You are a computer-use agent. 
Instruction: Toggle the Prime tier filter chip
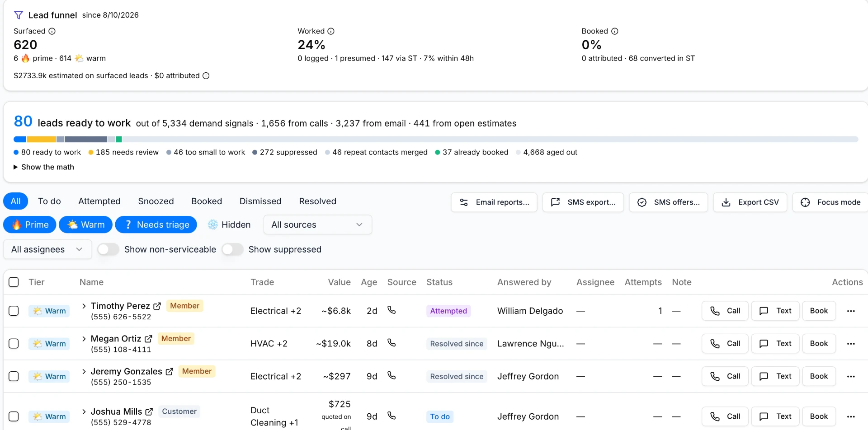[30, 224]
